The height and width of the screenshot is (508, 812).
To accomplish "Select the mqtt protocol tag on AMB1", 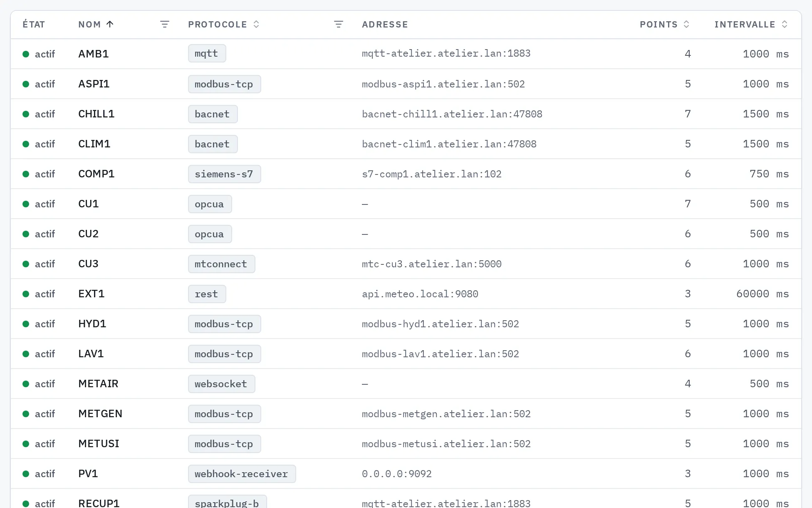I will [207, 54].
